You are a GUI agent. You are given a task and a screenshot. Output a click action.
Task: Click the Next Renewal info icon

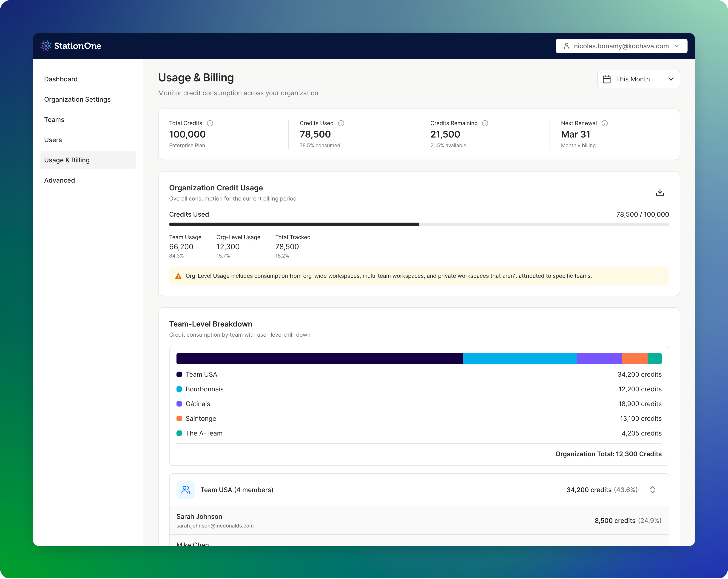coord(604,123)
